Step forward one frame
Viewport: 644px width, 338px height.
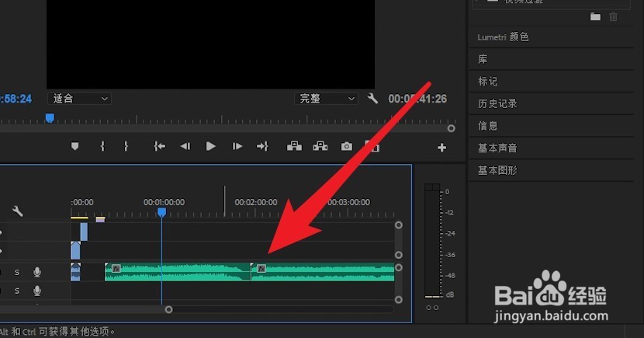[237, 146]
